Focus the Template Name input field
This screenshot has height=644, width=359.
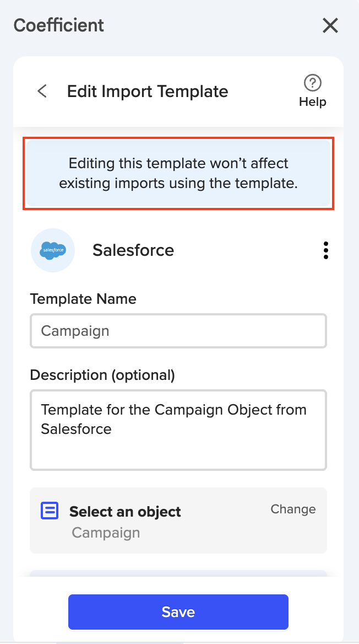(178, 331)
